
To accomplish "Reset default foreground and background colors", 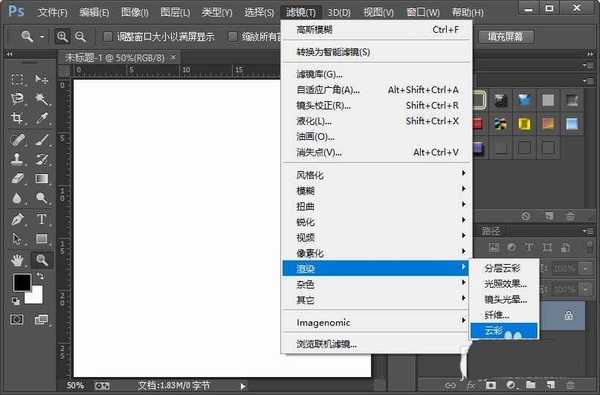I will tap(16, 301).
